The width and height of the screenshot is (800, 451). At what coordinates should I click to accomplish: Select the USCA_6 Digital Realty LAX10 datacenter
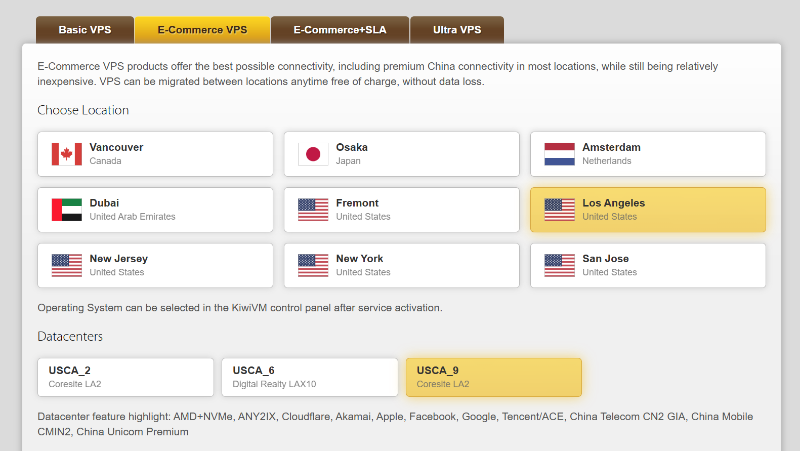pos(310,377)
